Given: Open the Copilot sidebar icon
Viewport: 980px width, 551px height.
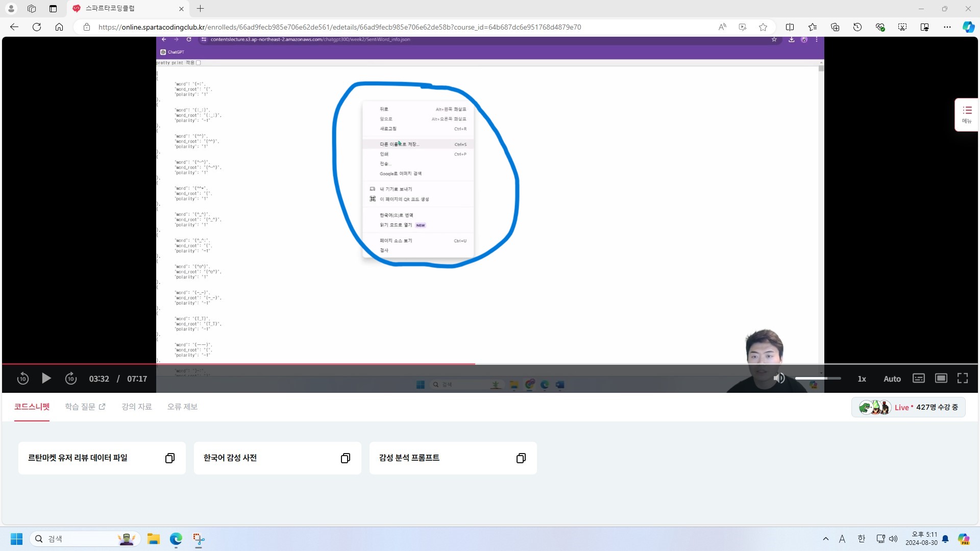Looking at the screenshot, I should click(x=968, y=27).
